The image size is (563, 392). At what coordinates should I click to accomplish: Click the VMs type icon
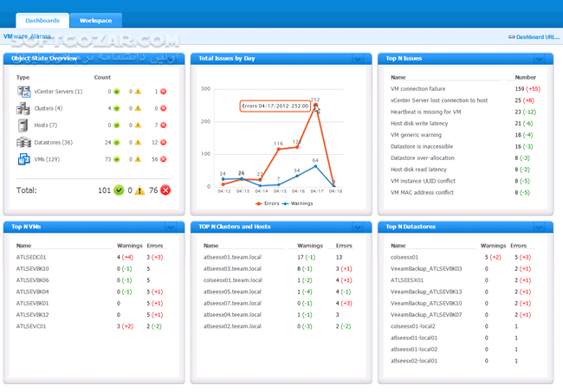(x=24, y=159)
